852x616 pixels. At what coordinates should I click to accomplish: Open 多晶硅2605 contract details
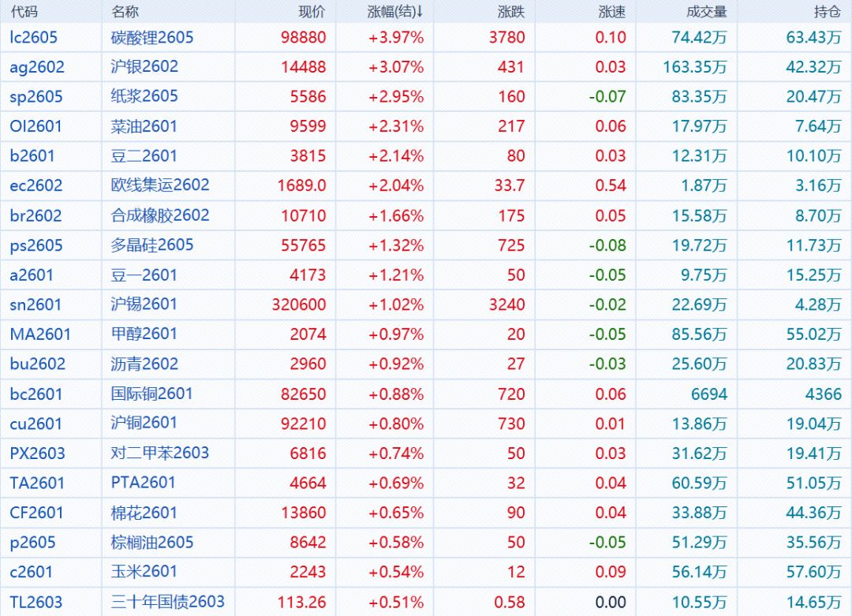[152, 245]
